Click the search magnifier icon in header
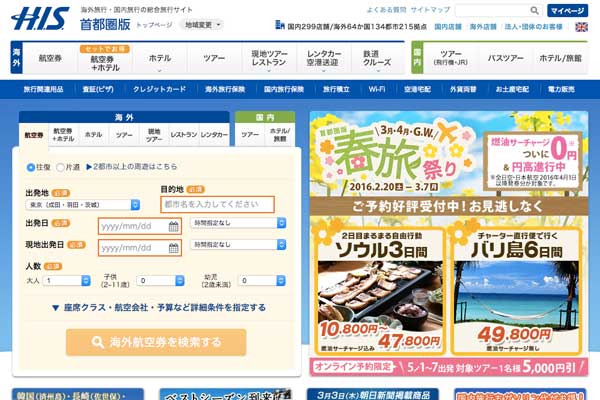Screen dimensions: 600x400 (534, 11)
